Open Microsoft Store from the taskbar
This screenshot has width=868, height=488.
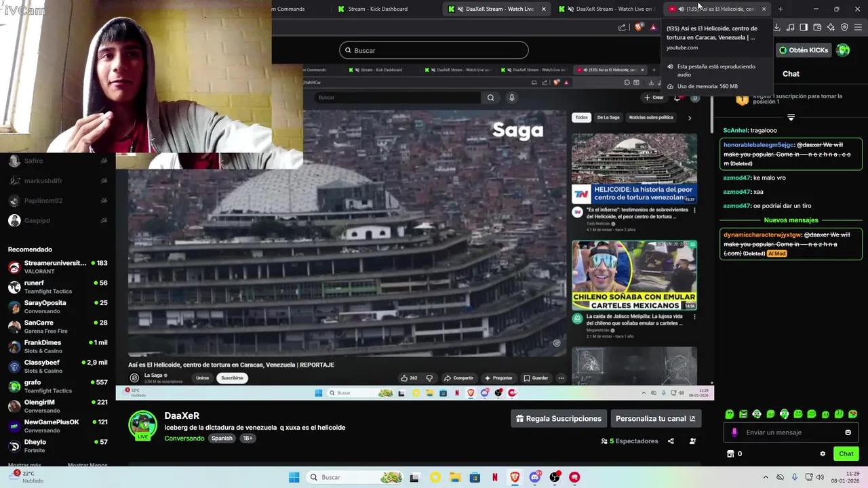point(475,477)
